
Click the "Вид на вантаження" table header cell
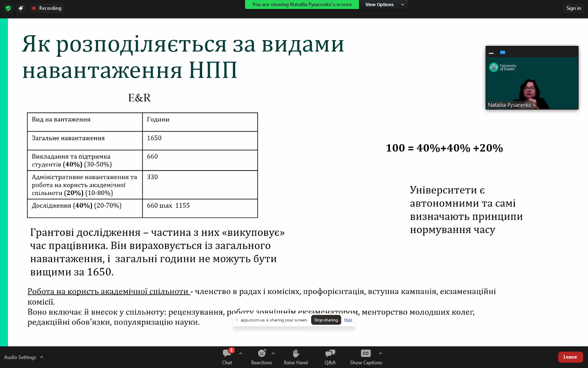85,122
